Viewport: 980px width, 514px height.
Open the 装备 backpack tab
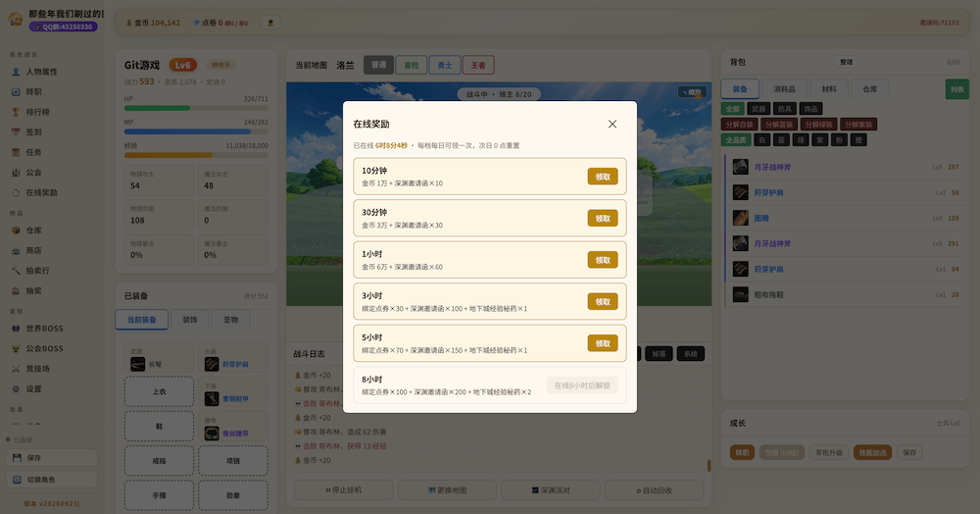(x=740, y=89)
